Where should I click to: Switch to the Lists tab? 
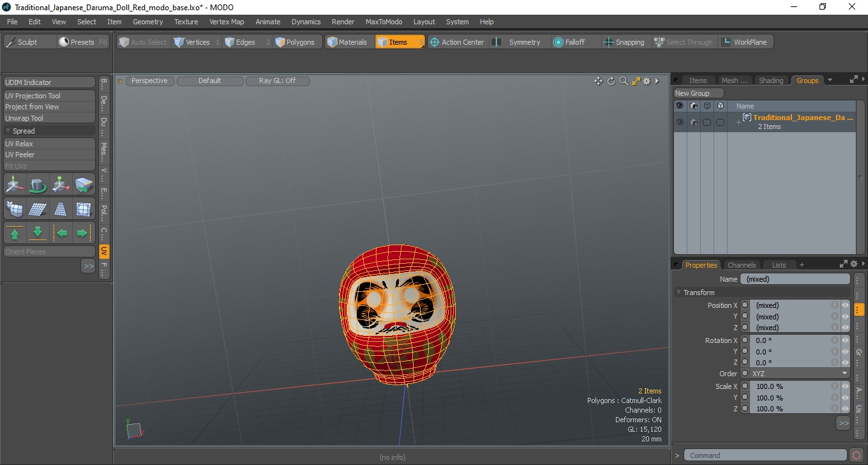tap(779, 265)
